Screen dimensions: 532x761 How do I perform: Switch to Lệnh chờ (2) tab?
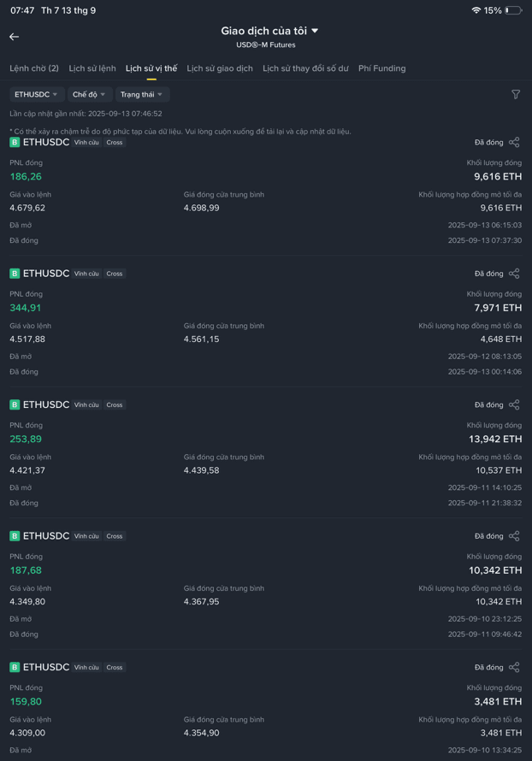pyautogui.click(x=34, y=68)
